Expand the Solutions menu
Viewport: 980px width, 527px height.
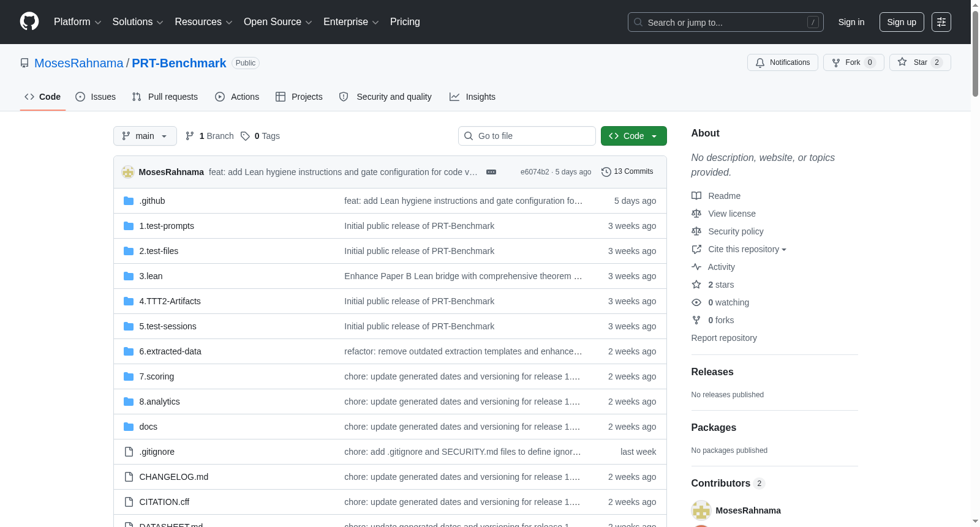[138, 22]
